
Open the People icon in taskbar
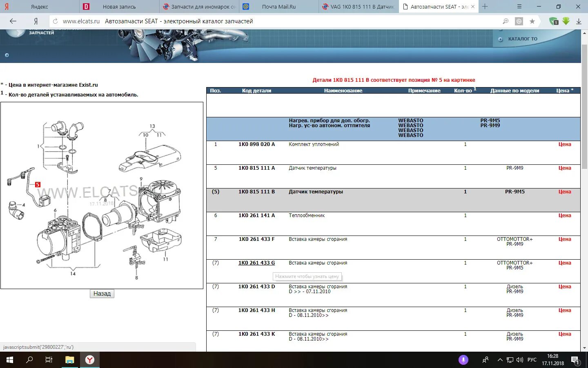click(x=486, y=360)
